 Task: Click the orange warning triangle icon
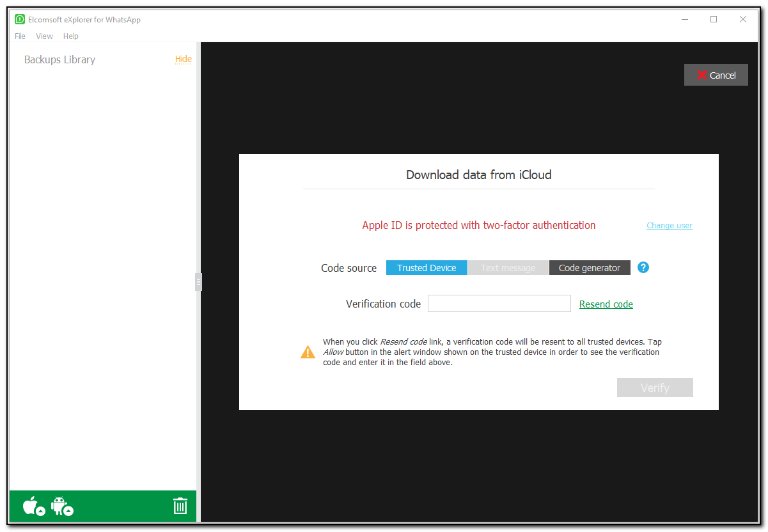point(308,351)
